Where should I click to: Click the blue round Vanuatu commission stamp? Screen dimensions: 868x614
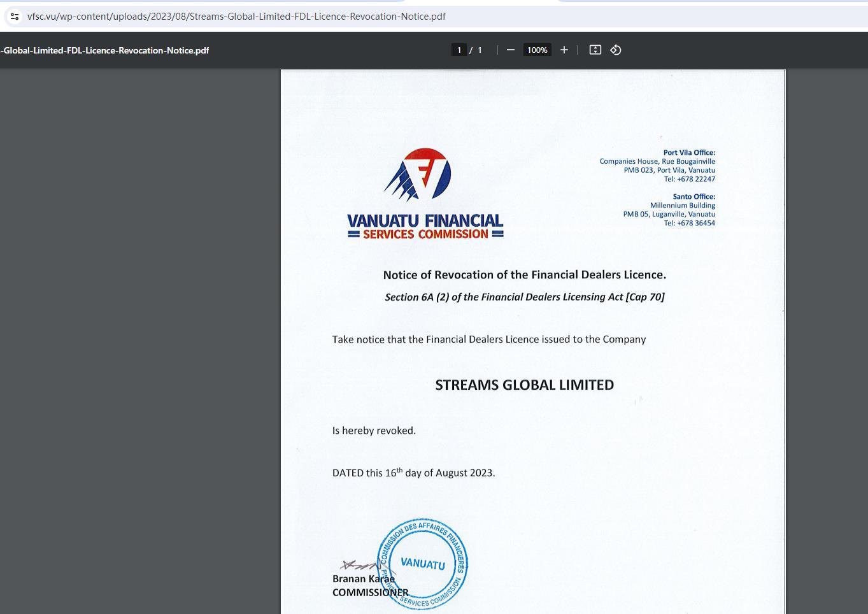(423, 564)
